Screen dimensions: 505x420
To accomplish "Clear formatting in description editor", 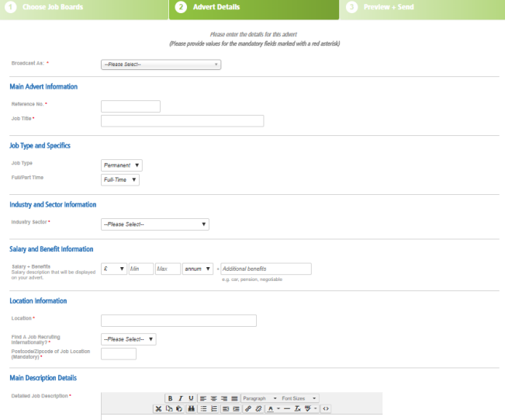I will 297,408.
